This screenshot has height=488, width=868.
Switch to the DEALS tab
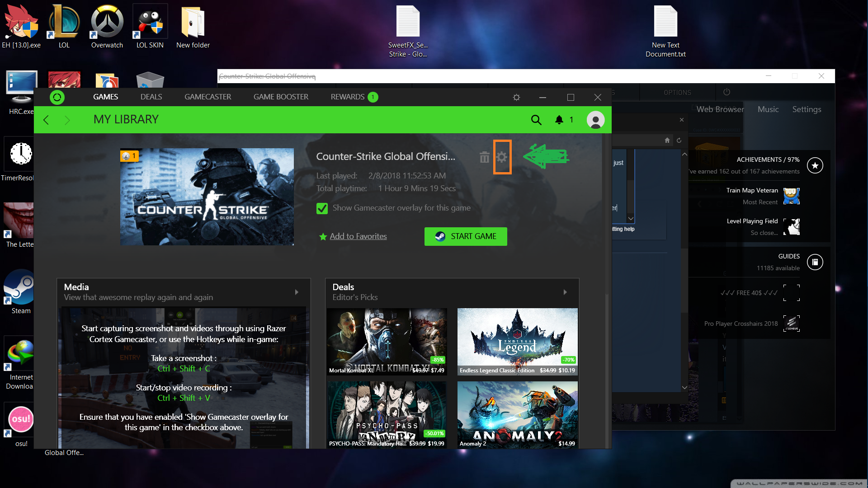[x=151, y=97]
